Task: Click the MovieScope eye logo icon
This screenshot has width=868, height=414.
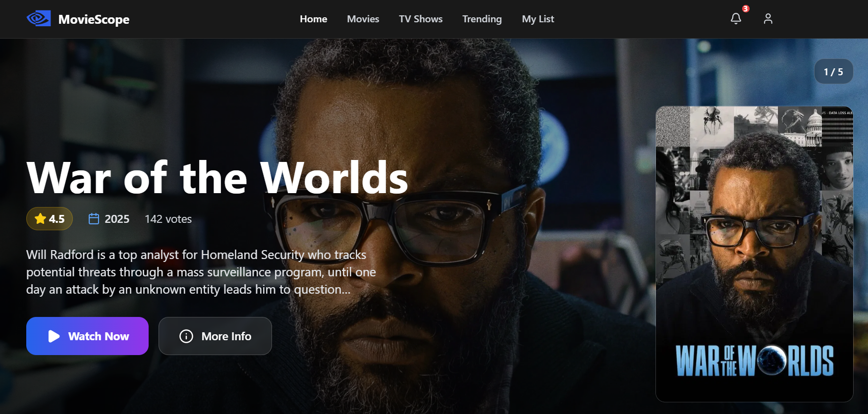Action: 39,19
